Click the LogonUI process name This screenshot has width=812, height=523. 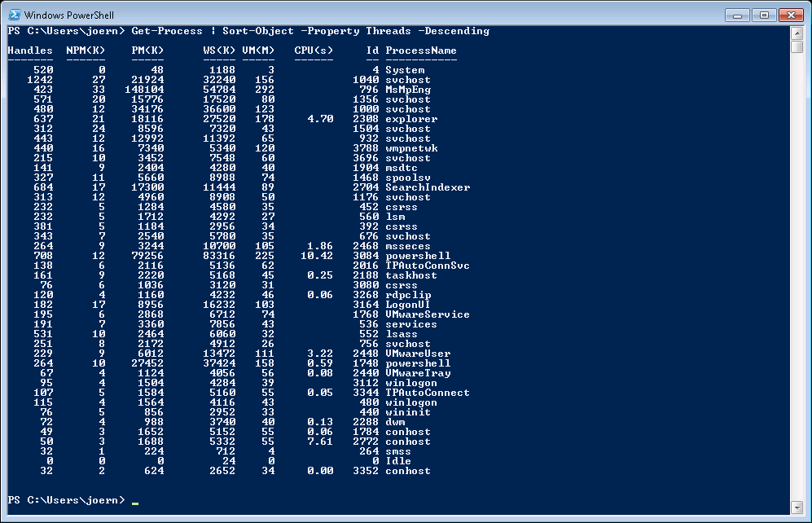coord(408,305)
